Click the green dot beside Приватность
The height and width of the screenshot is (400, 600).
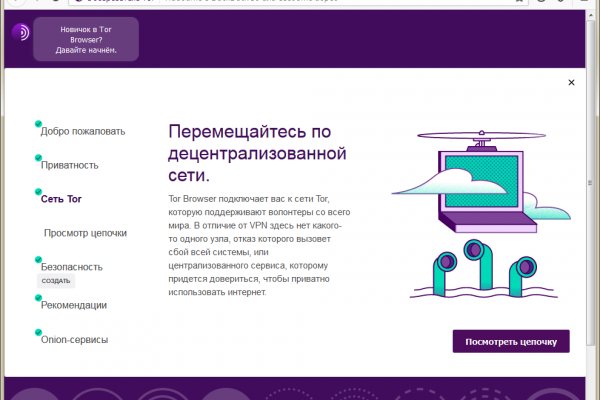pyautogui.click(x=38, y=158)
